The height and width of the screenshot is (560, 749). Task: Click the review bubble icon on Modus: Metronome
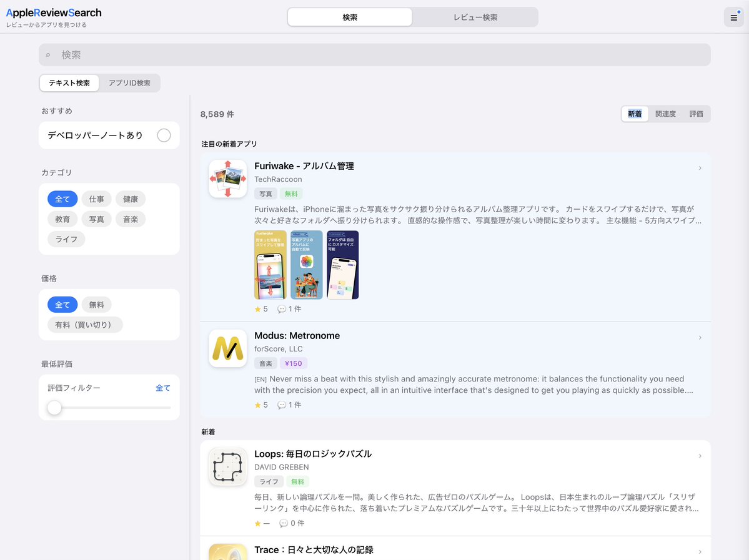pyautogui.click(x=281, y=405)
